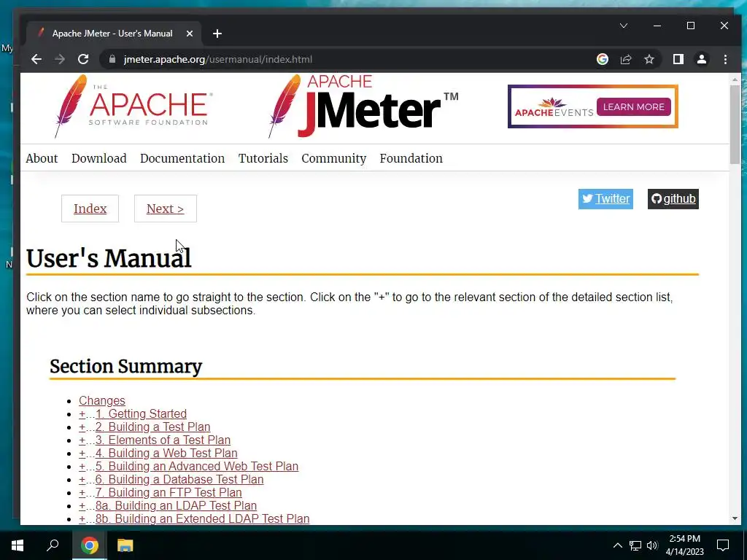This screenshot has height=560, width=747.
Task: Click the + before Elements of a Test Plan
Action: coord(82,440)
